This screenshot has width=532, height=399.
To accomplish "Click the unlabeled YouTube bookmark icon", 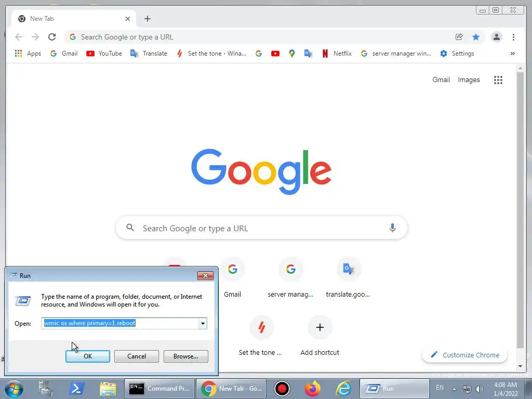I will (275, 54).
